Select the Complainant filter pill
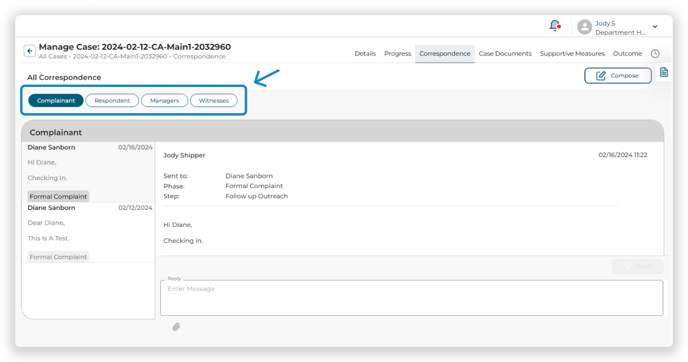The image size is (688, 362). tap(56, 100)
